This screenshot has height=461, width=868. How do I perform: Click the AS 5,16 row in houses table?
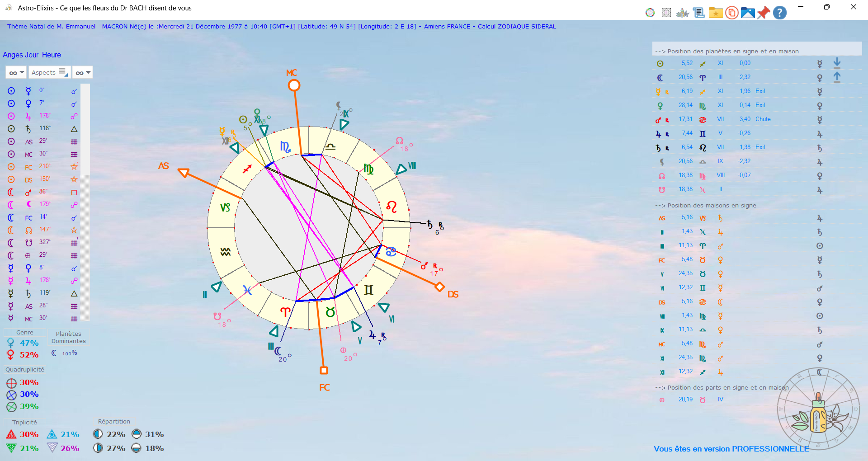[x=741, y=218]
